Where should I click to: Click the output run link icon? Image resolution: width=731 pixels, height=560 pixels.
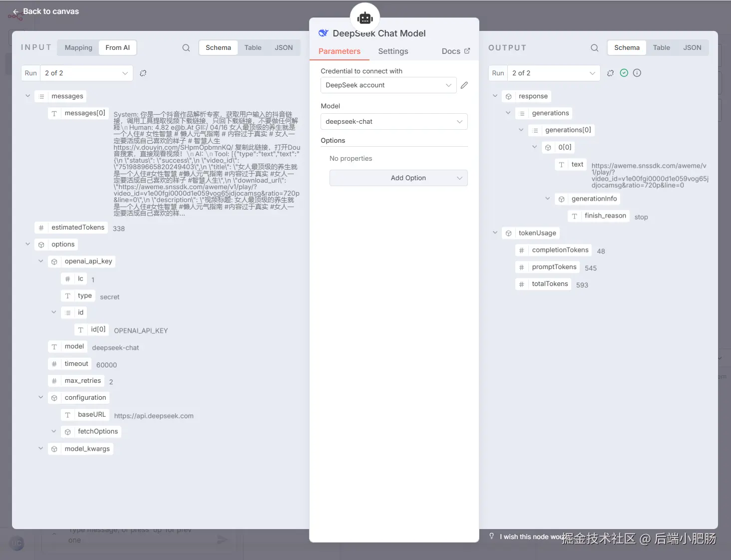pyautogui.click(x=610, y=73)
